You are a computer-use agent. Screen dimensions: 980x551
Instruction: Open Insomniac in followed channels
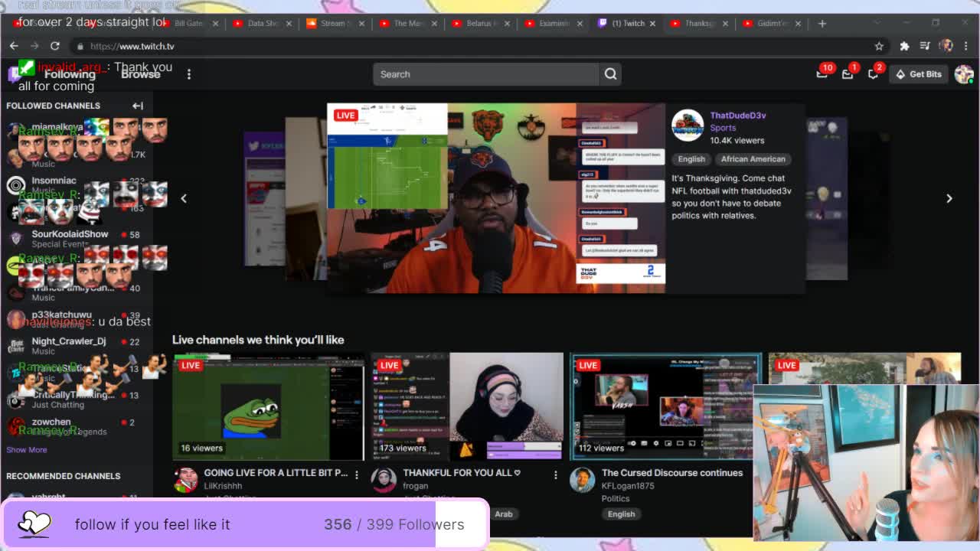77,185
